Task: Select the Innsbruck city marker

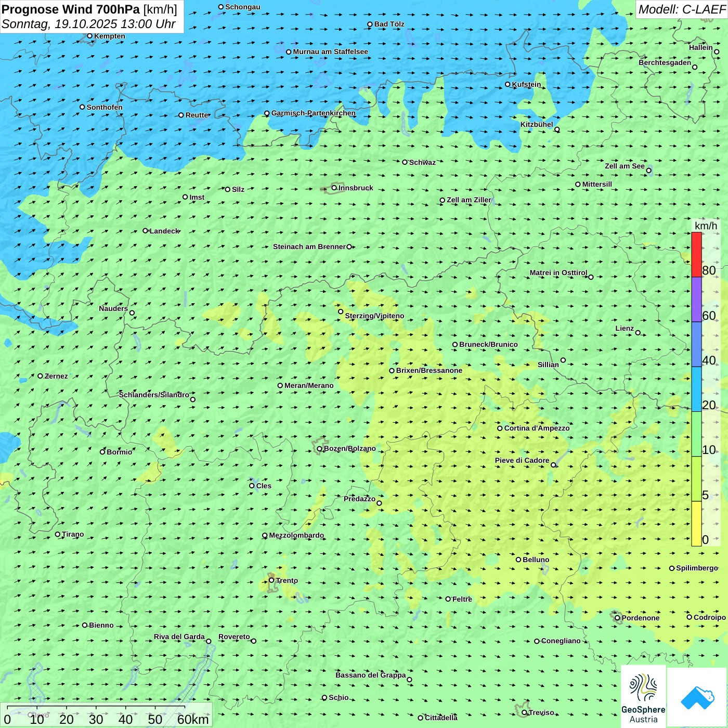Action: 334,188
